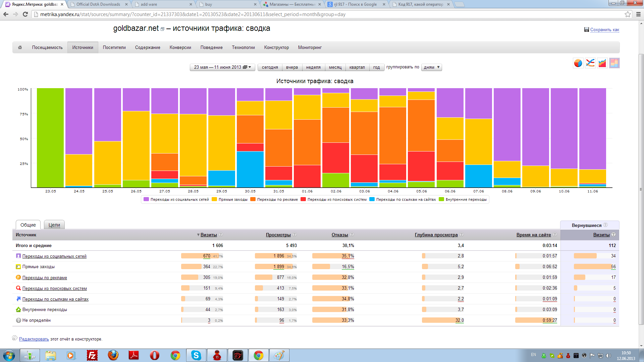The height and width of the screenshot is (362, 644).
Task: Click help icon next to Визиты header
Action: click(221, 235)
